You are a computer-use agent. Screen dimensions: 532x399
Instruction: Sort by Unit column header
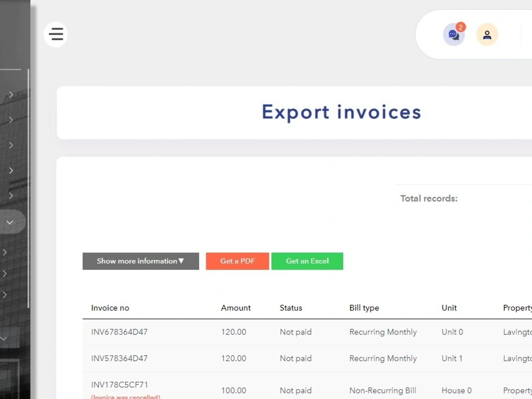tap(449, 307)
